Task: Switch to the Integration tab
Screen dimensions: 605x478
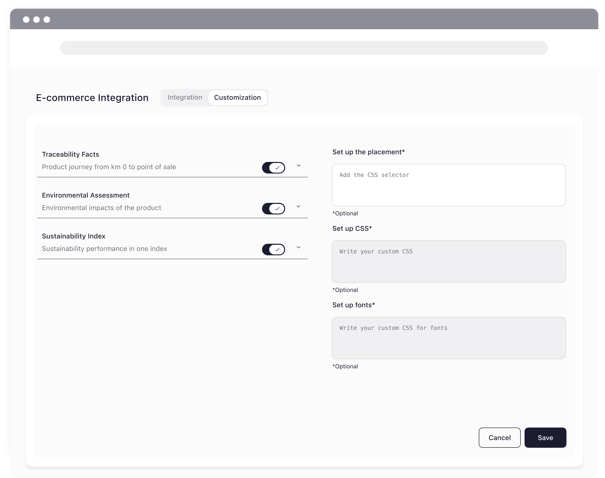Action: [x=185, y=98]
